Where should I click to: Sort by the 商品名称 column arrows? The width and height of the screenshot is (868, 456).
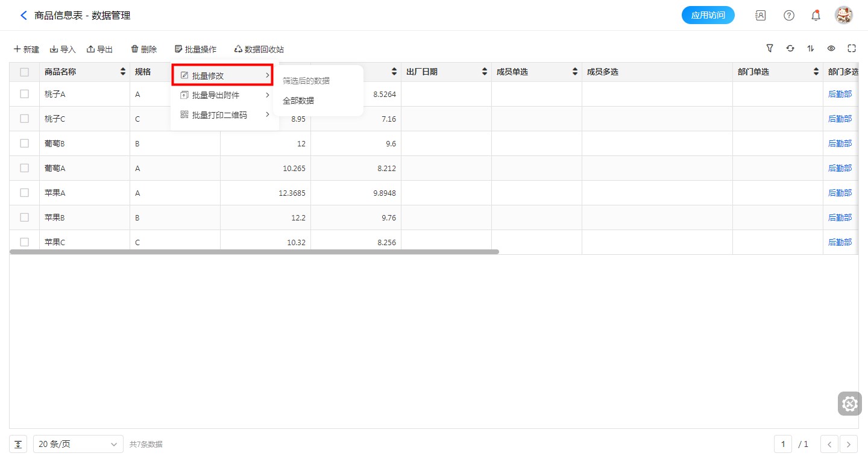(123, 72)
